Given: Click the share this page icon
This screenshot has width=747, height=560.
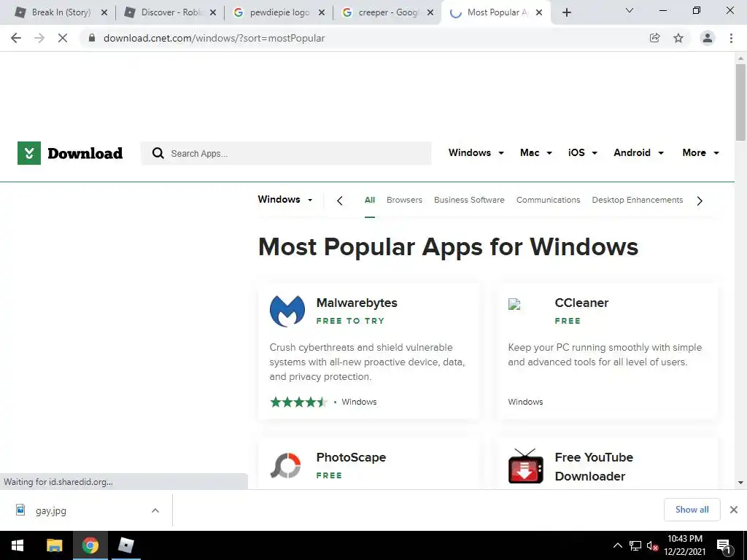Looking at the screenshot, I should pos(654,38).
